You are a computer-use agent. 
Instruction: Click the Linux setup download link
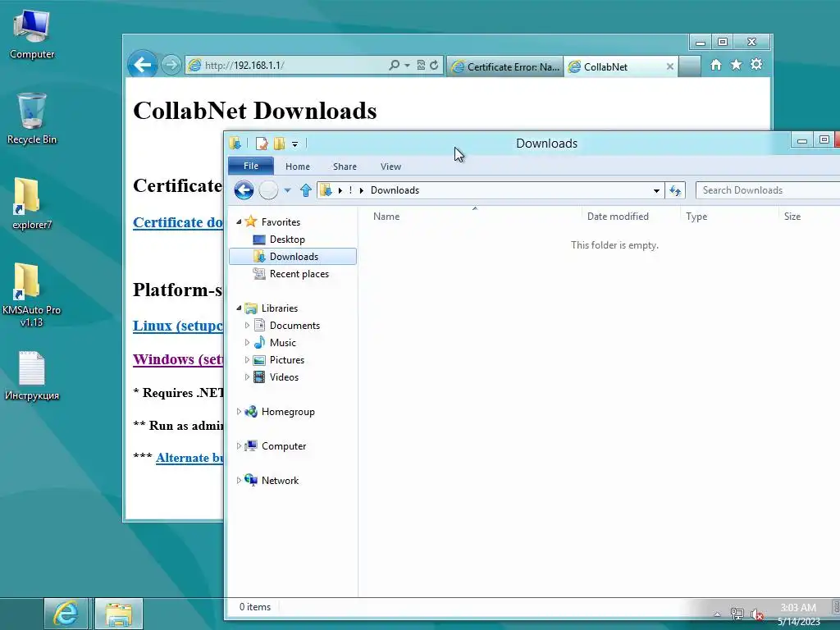178,326
